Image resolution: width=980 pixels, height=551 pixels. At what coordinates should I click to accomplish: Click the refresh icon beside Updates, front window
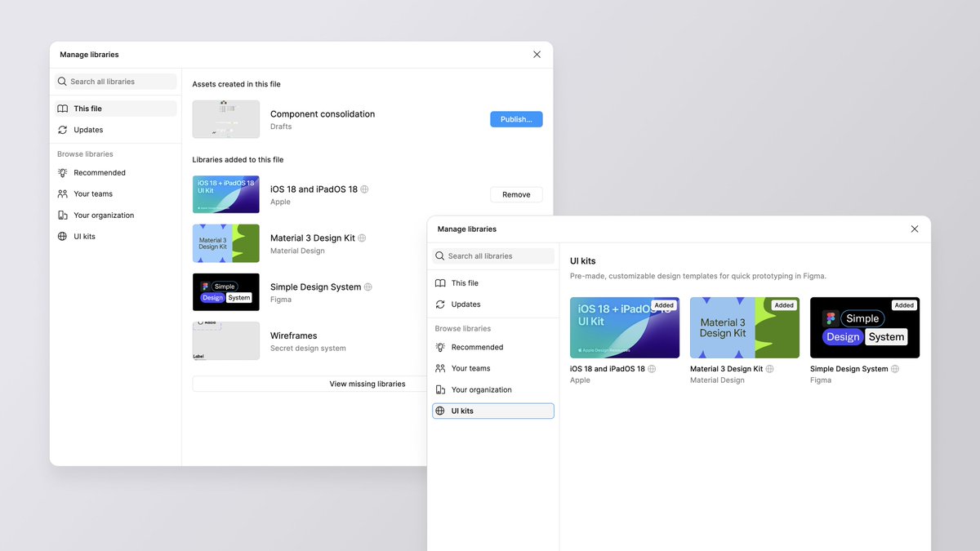click(x=440, y=304)
